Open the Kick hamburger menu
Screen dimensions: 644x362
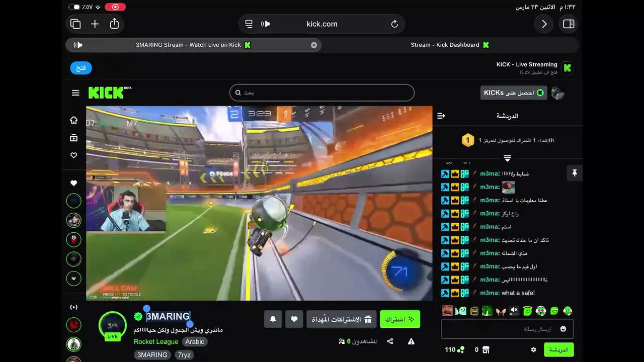click(75, 93)
